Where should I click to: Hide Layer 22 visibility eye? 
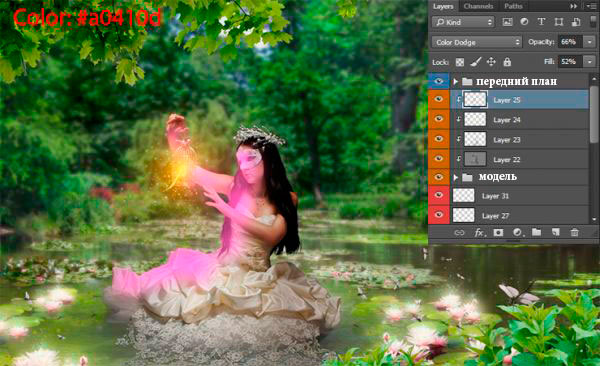(439, 158)
